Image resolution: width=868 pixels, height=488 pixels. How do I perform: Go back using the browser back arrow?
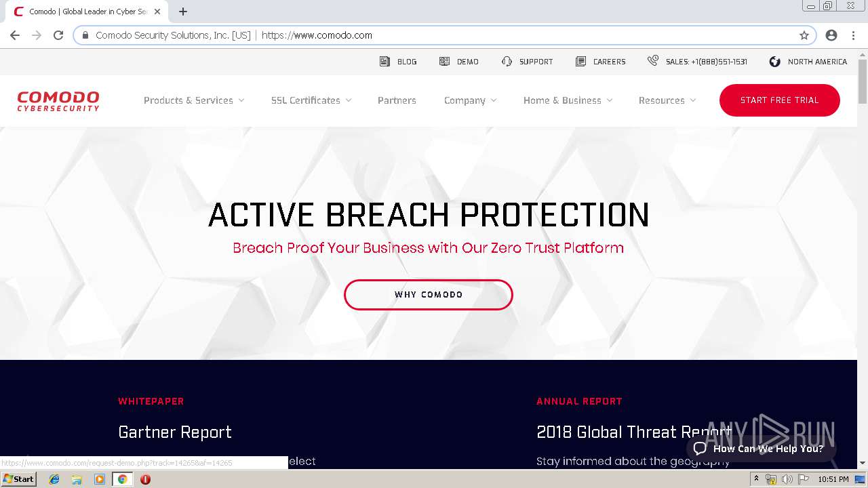click(15, 35)
